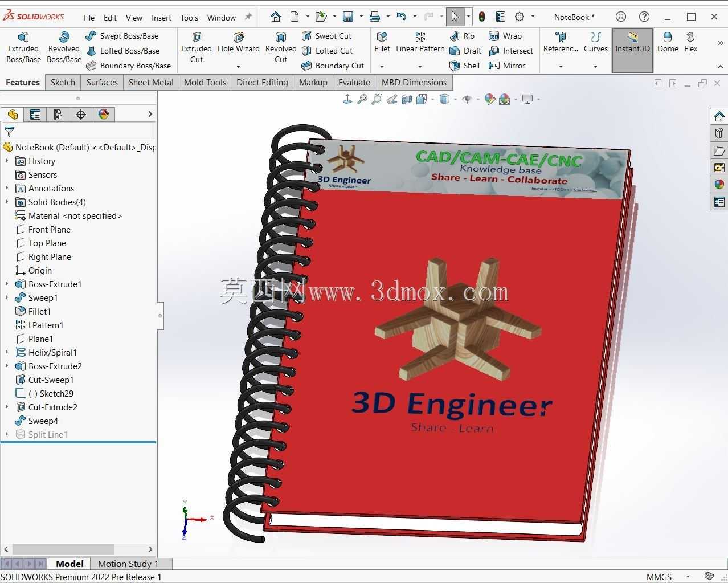The image size is (728, 583).
Task: Open the PropertyManager panel tab
Action: (x=35, y=115)
